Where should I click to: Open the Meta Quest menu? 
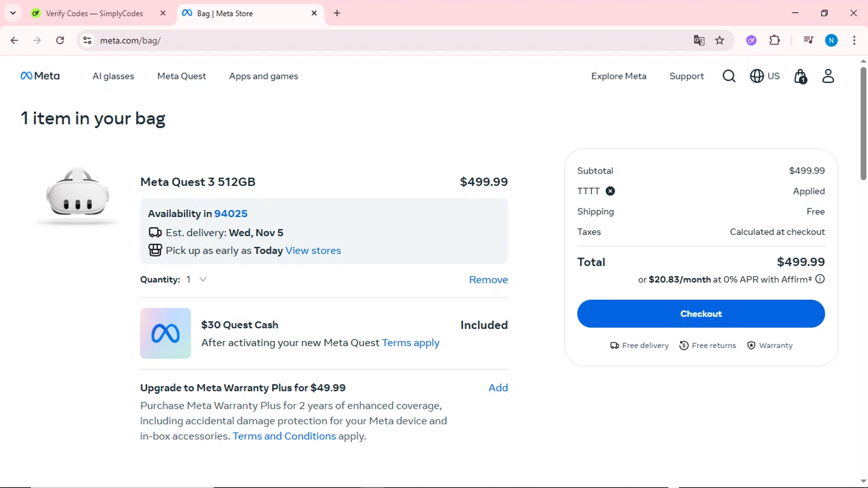coord(182,76)
